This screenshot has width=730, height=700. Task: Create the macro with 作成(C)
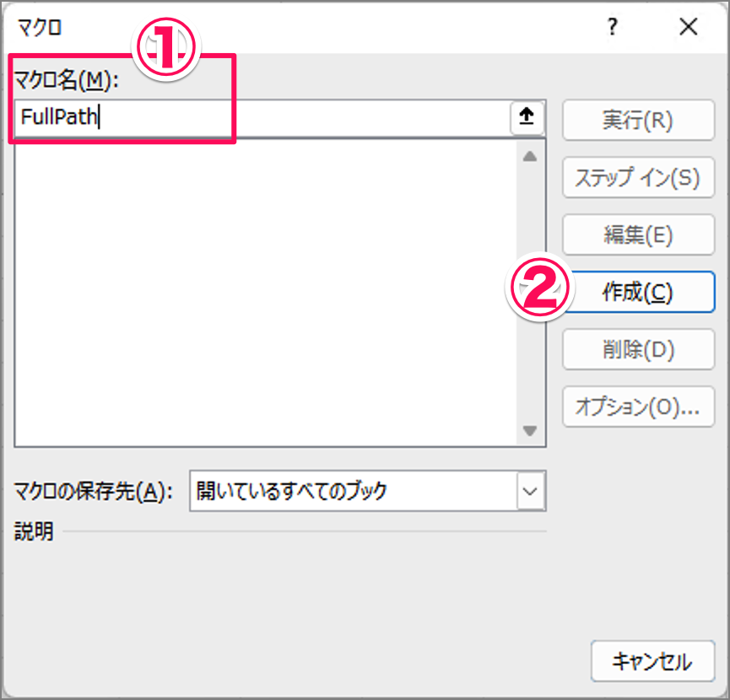[638, 292]
